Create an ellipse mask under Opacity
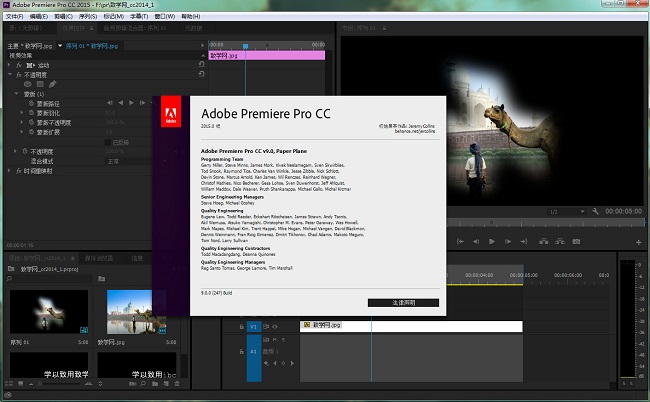 pos(28,84)
